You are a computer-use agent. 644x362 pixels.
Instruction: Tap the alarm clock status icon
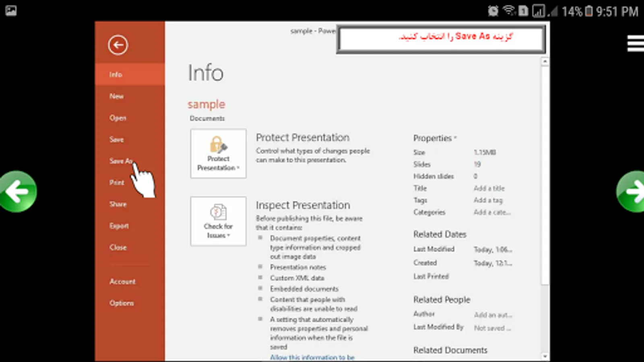[493, 11]
